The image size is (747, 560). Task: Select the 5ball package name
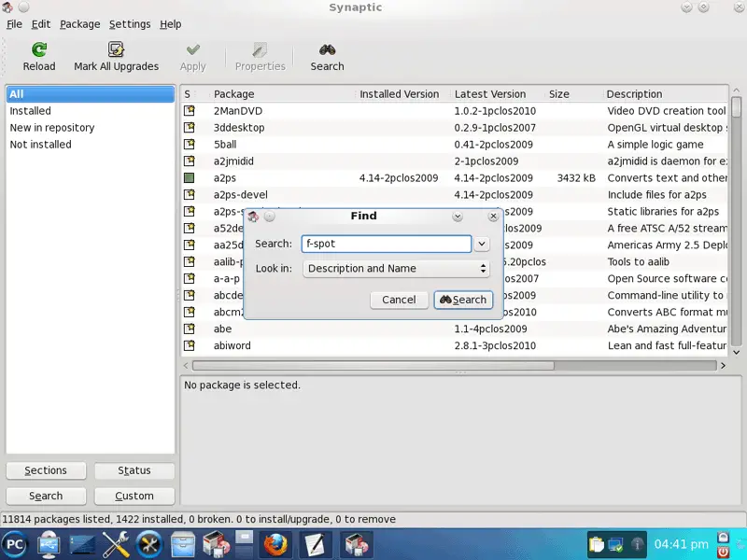225,145
